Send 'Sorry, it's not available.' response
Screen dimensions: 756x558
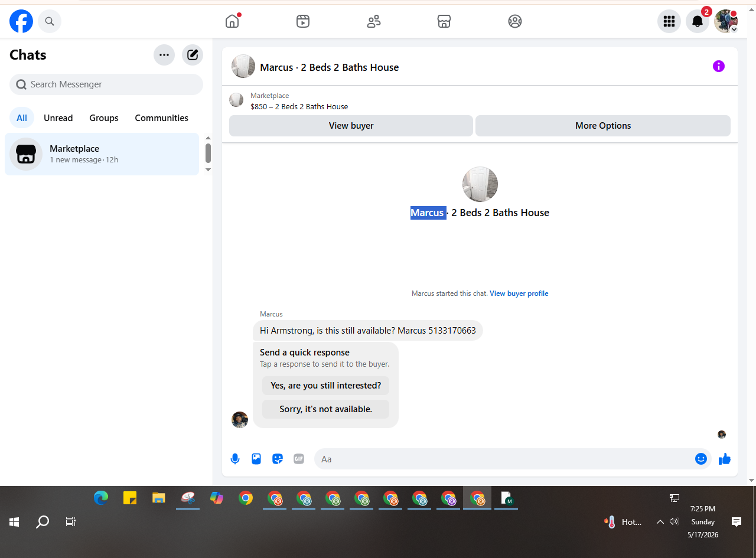(326, 409)
